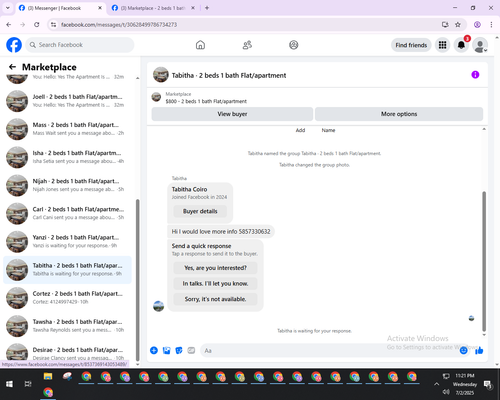Open the Windows notification center

(x=488, y=385)
